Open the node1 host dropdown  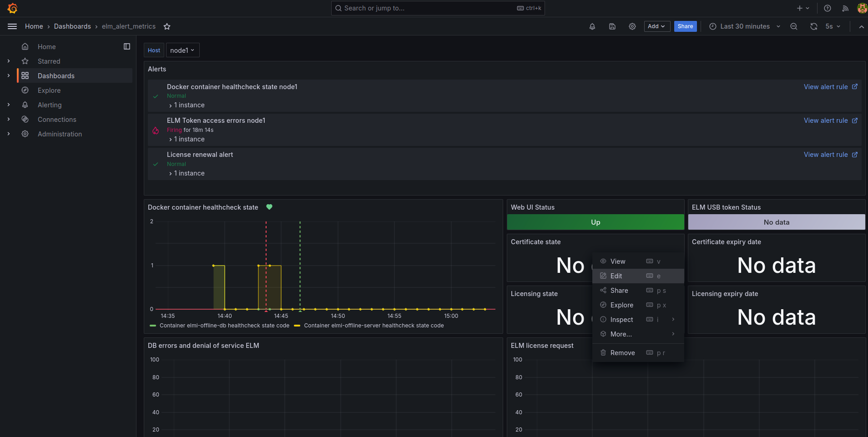pyautogui.click(x=182, y=50)
